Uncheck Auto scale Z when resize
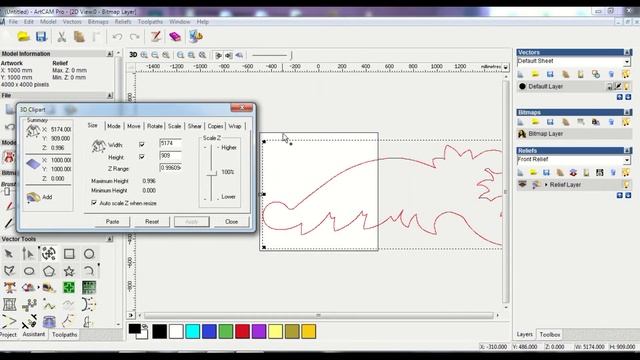This screenshot has width=640, height=360. 94,203
